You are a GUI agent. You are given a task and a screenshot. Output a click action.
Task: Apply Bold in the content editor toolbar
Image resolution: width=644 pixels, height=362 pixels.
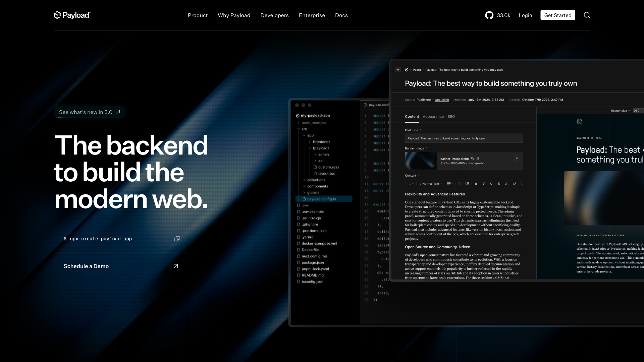pos(476,184)
